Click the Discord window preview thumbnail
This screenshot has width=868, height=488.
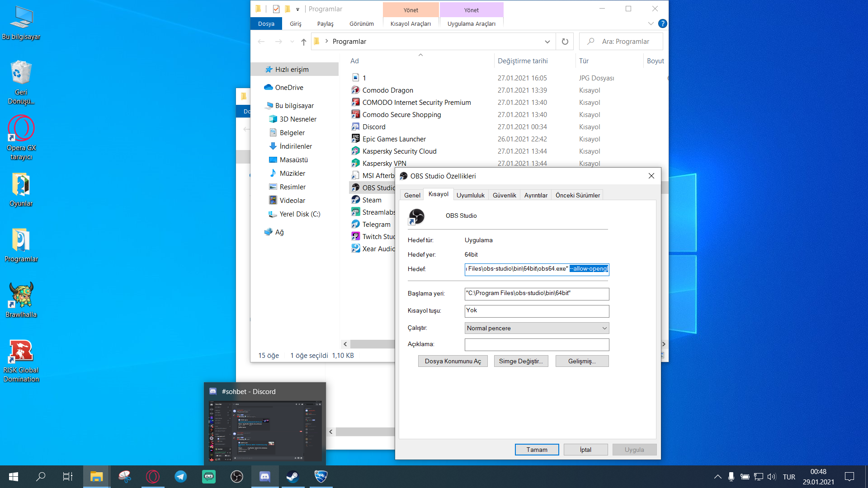pos(265,431)
